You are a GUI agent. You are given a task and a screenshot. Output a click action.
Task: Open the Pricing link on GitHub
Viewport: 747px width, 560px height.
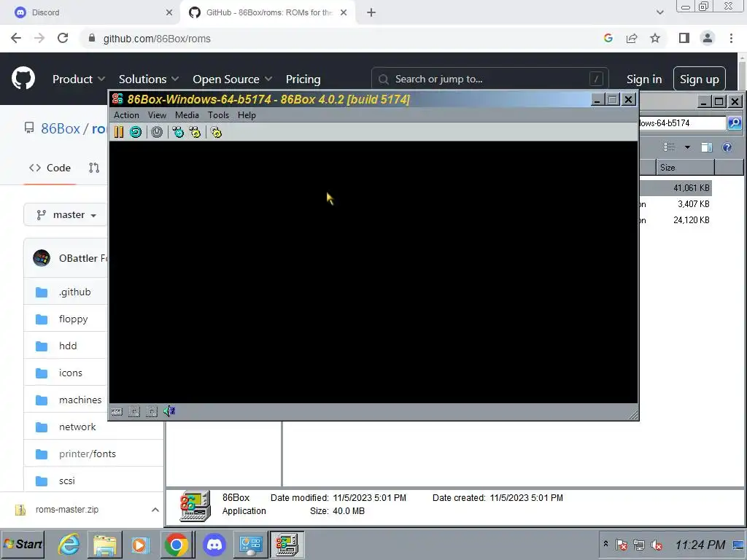coord(303,79)
